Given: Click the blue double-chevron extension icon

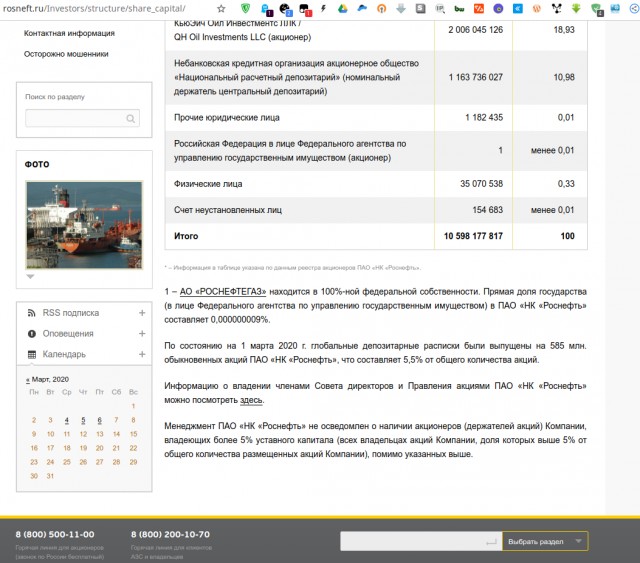Looking at the screenshot, I should pyautogui.click(x=518, y=8).
